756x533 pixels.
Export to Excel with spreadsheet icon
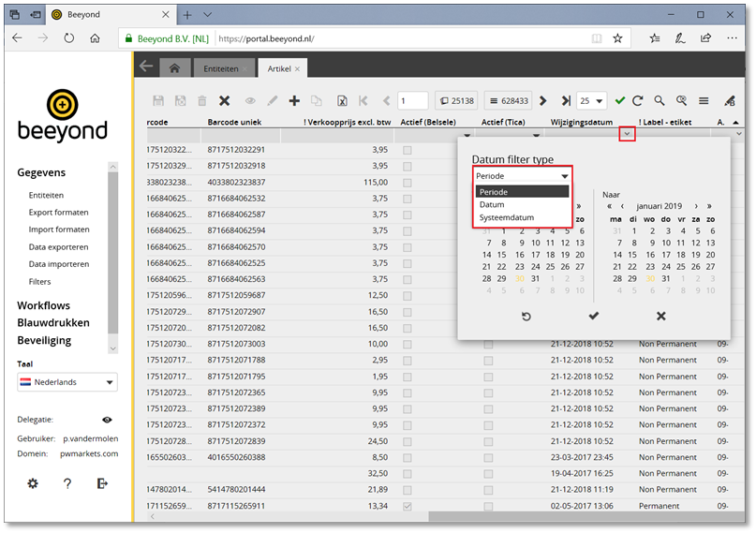point(342,101)
